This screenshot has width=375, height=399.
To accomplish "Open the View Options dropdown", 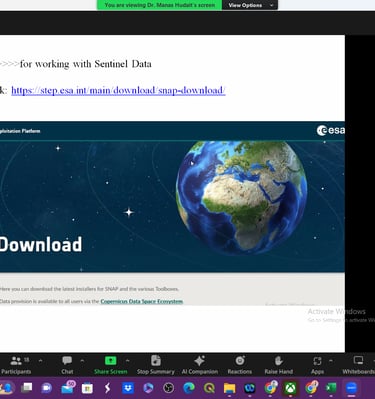I will [x=250, y=5].
